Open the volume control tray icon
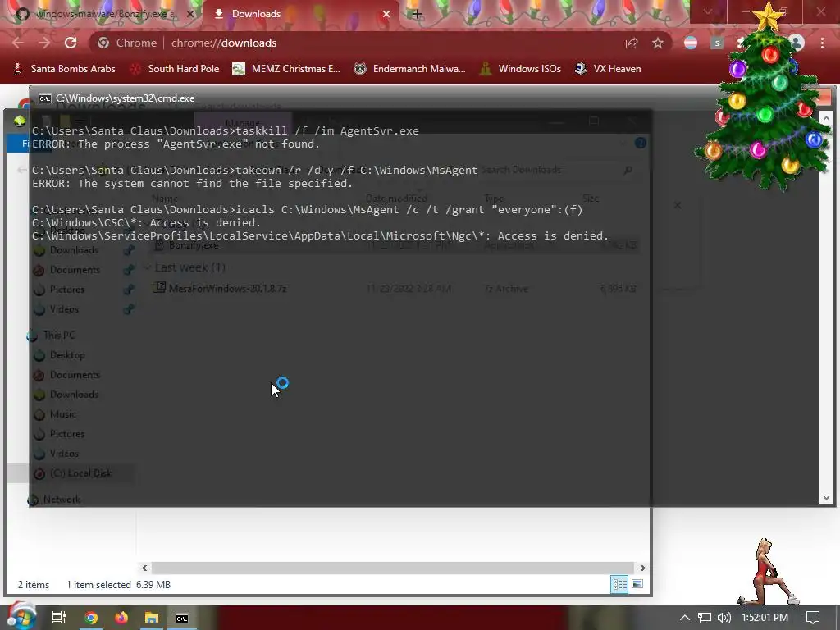 pos(724,618)
